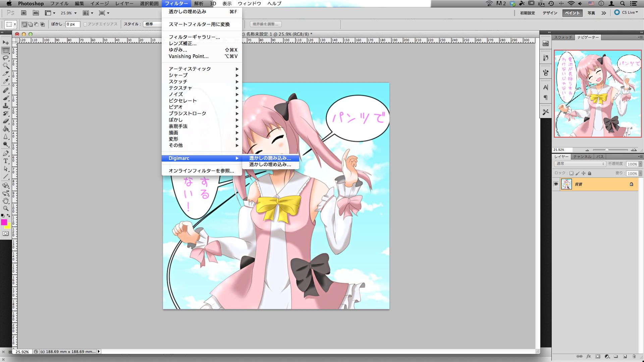Viewport: 644px width, 362px height.
Task: Select the Clone Stamp tool
Action: tap(6, 106)
